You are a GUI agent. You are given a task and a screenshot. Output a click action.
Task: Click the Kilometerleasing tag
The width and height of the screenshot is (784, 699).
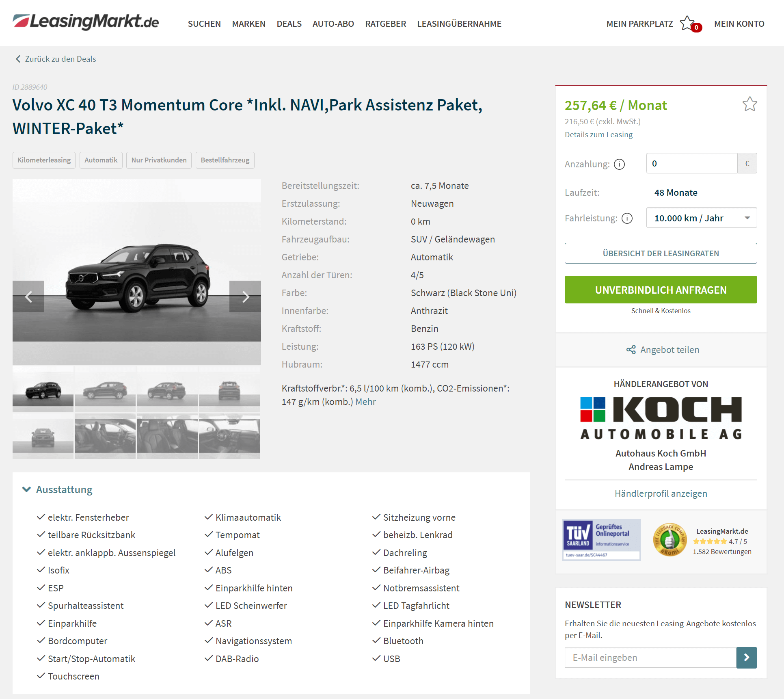[x=44, y=160]
